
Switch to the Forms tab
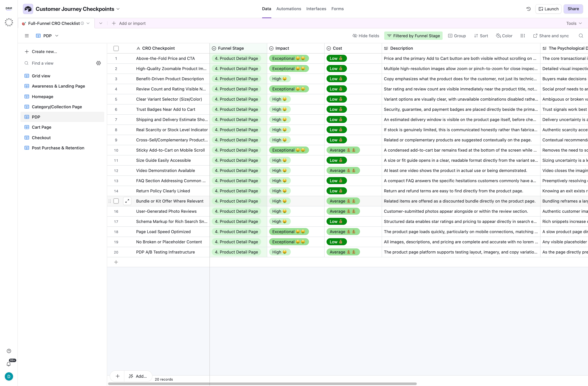pos(338,9)
